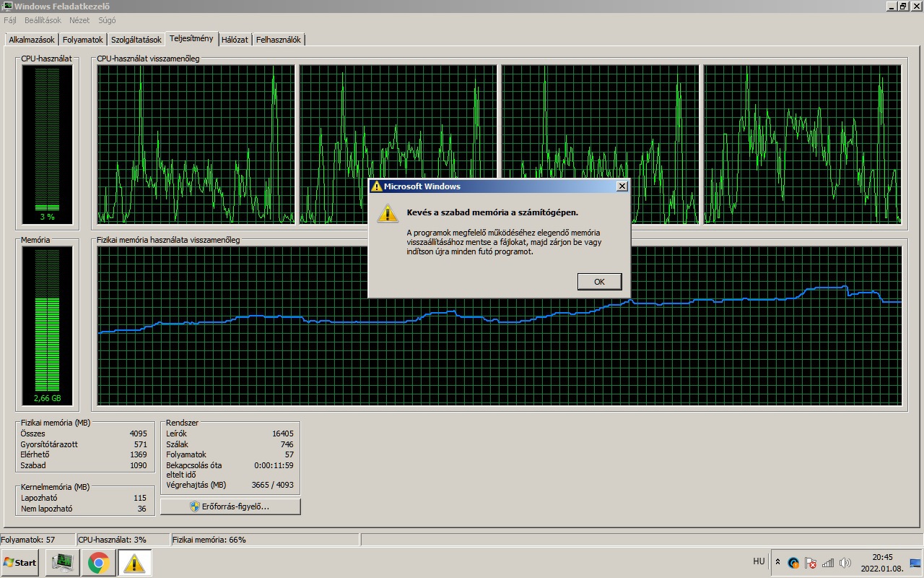Image resolution: width=924 pixels, height=578 pixels.
Task: Restore down the Task Manager window
Action: click(903, 7)
